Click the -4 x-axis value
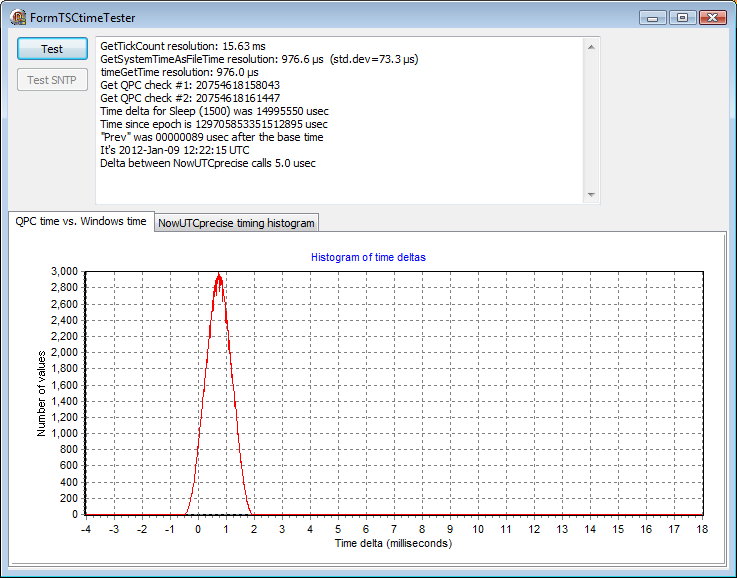The height and width of the screenshot is (578, 737). tap(86, 529)
